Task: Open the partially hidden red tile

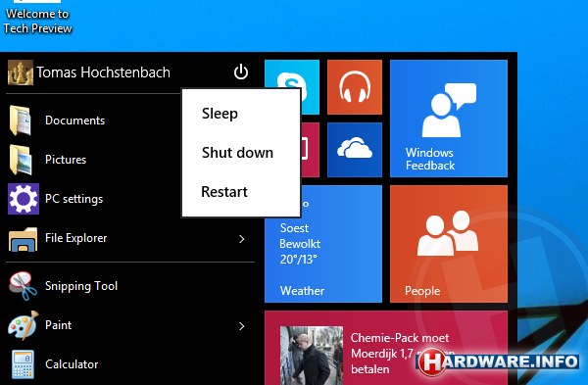Action: tap(310, 150)
